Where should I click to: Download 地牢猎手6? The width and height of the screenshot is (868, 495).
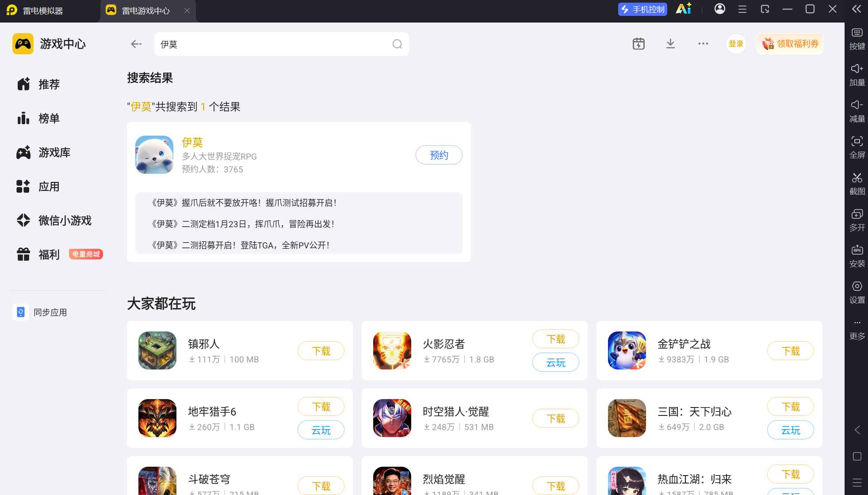pos(321,407)
